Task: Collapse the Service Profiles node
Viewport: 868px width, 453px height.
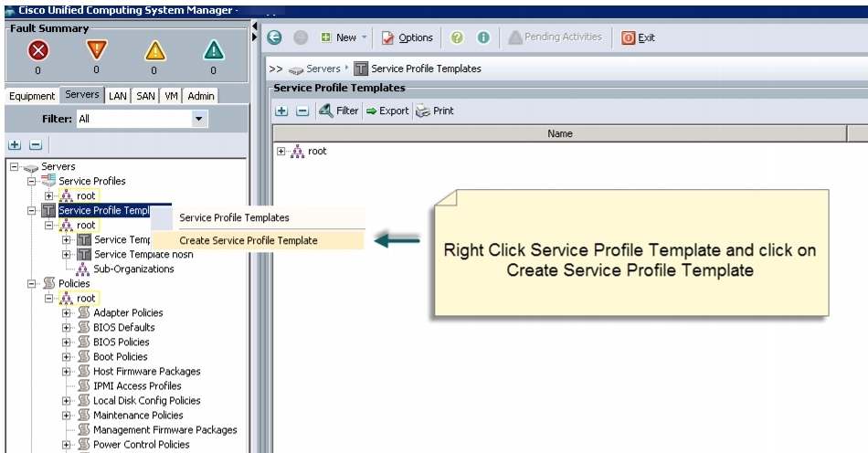Action: pos(32,181)
